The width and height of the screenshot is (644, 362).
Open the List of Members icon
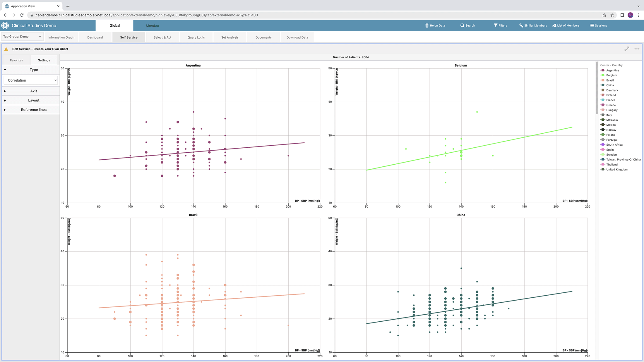[554, 25]
